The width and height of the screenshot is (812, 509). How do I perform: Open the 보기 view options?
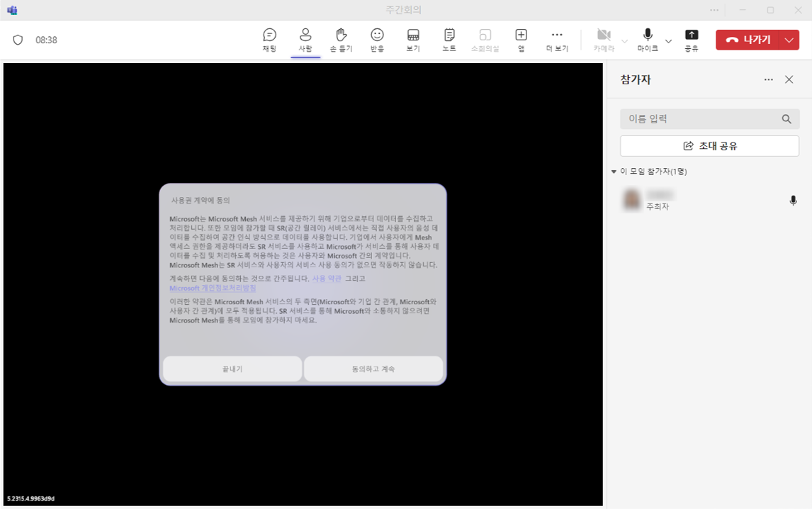coord(412,40)
